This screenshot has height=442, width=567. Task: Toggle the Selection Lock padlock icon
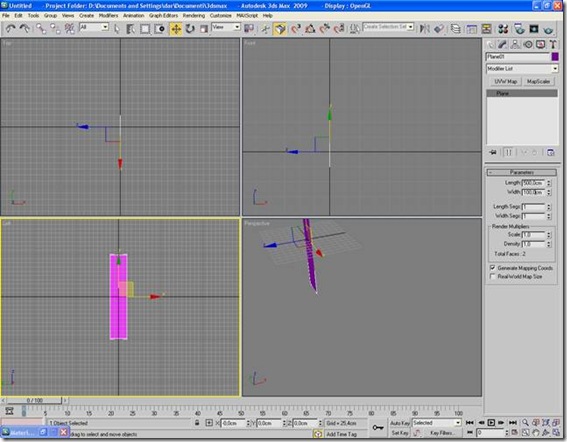pyautogui.click(x=197, y=422)
